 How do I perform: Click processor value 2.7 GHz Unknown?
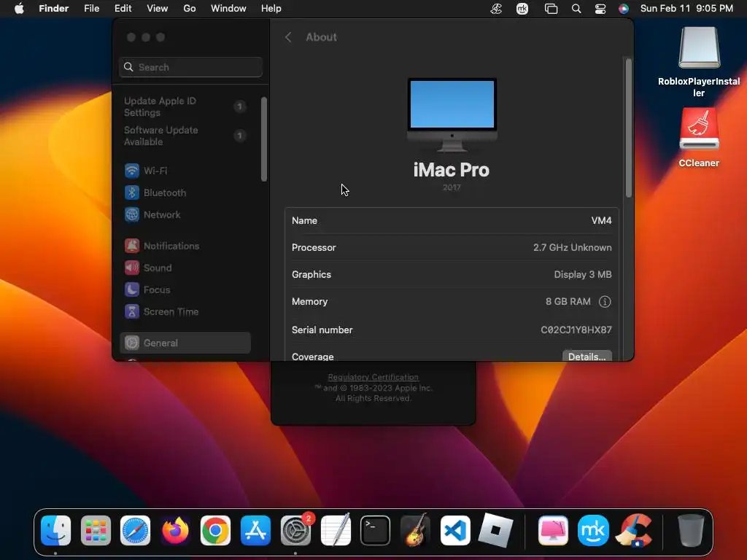pyautogui.click(x=572, y=248)
